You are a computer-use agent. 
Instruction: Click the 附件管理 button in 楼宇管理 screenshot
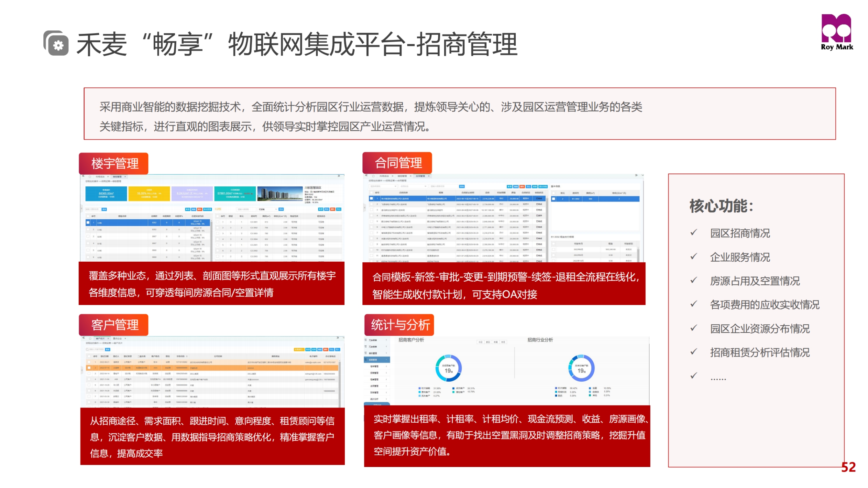click(207, 209)
